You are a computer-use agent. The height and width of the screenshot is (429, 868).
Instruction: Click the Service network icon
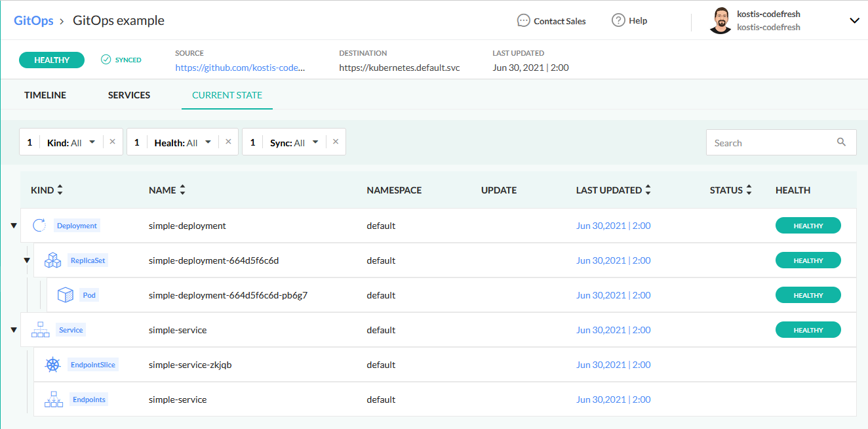tap(41, 330)
